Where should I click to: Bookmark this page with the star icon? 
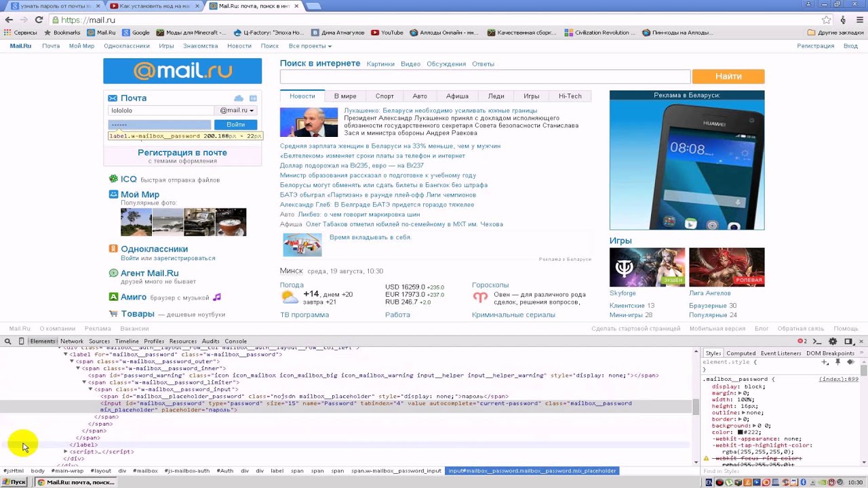826,20
